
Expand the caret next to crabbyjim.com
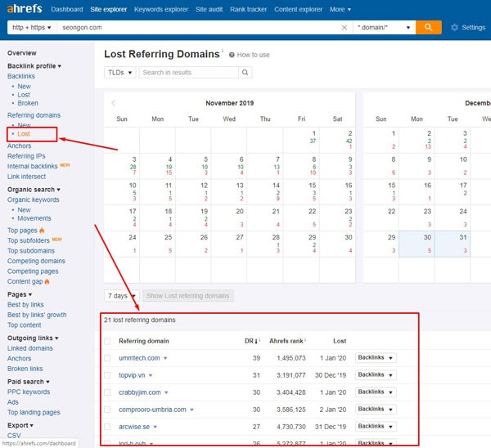click(166, 393)
